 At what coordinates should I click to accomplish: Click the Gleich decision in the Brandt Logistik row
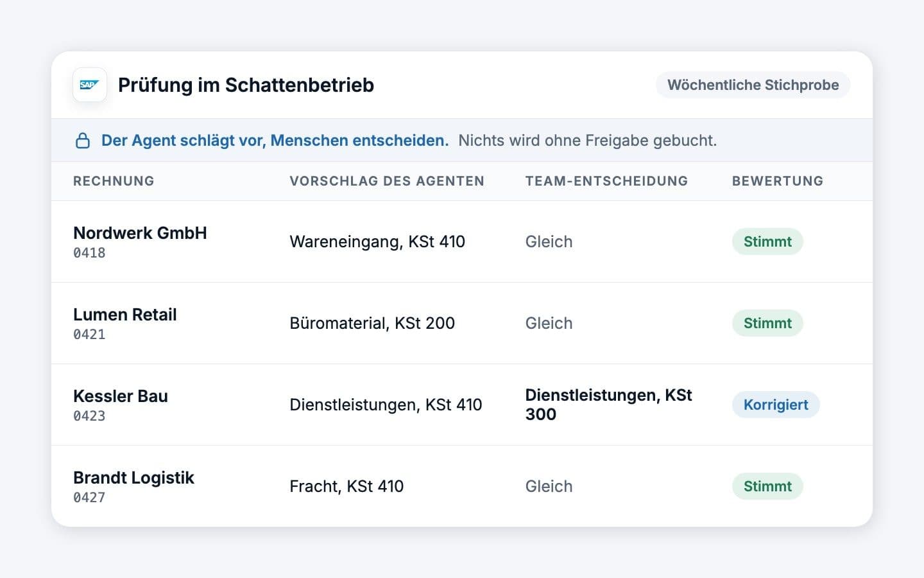[549, 486]
